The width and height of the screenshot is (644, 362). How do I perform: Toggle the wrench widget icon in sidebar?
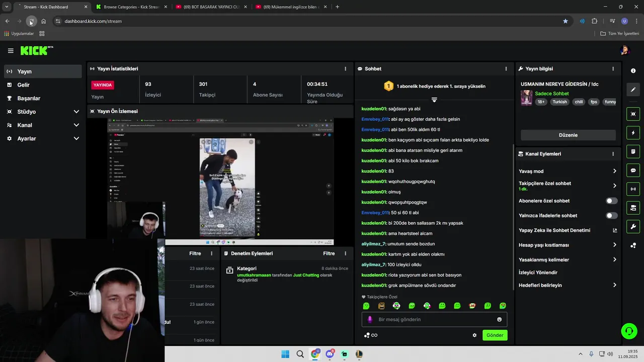click(x=633, y=226)
